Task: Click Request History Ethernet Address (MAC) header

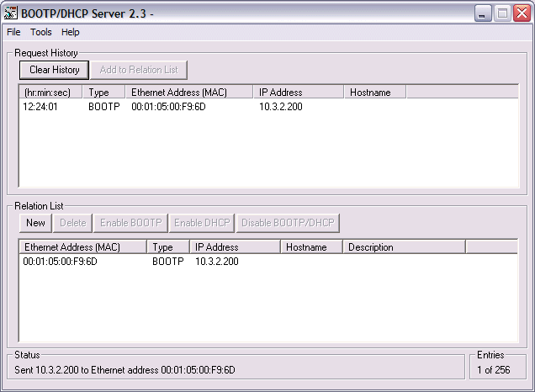Action: click(189, 93)
